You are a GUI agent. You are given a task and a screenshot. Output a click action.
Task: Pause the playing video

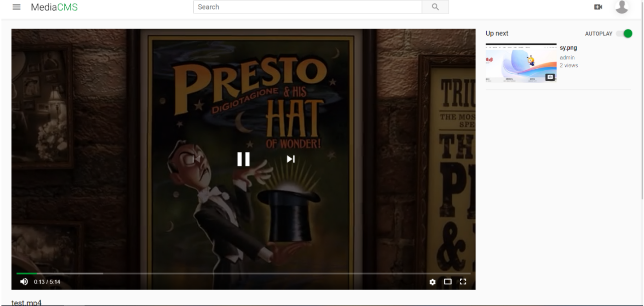pos(243,159)
